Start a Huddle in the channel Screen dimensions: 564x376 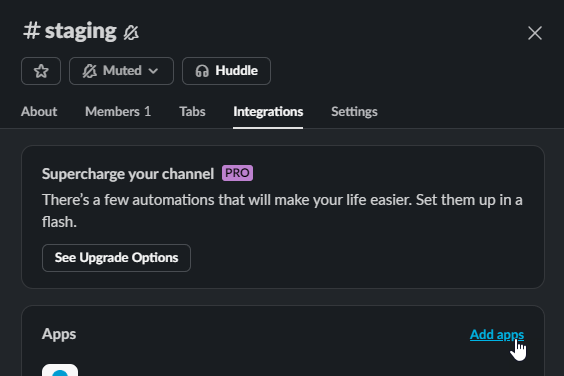click(226, 71)
